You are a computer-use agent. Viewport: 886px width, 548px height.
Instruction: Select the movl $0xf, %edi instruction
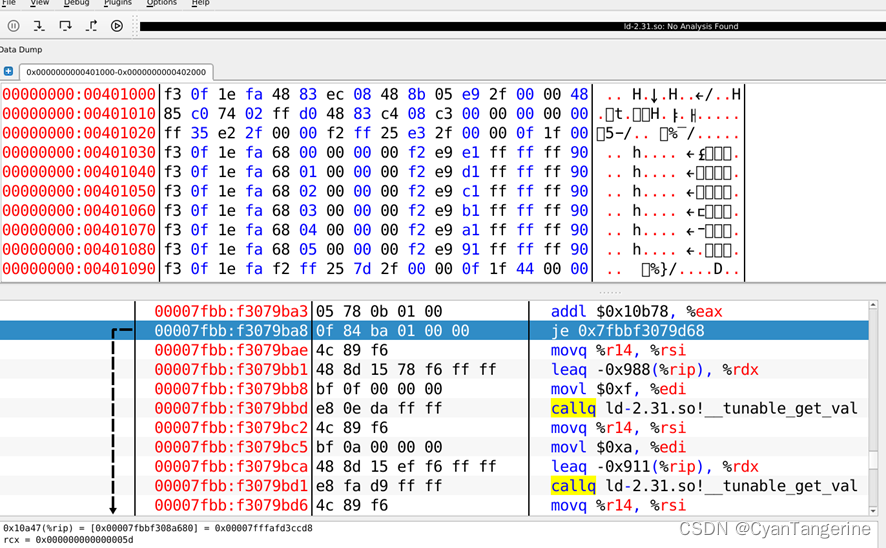coord(618,389)
